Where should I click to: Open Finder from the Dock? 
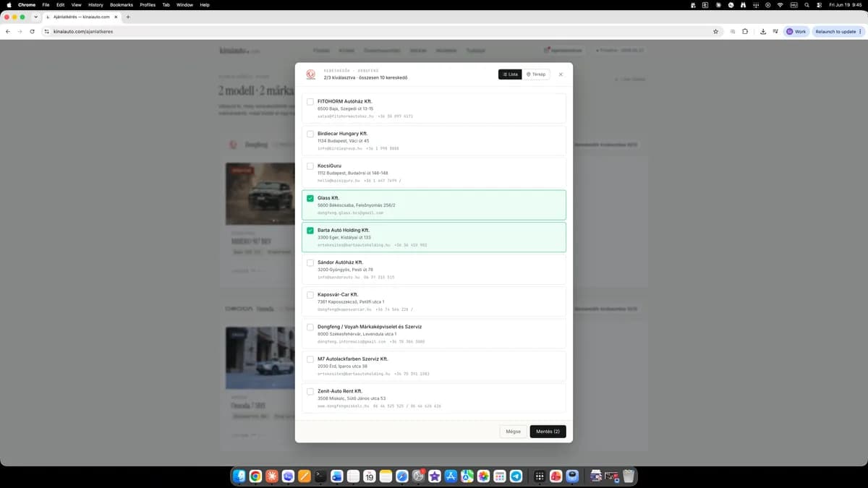(239, 476)
